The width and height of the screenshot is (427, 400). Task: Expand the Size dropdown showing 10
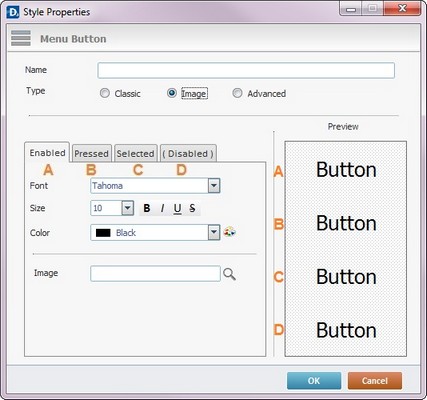point(127,208)
